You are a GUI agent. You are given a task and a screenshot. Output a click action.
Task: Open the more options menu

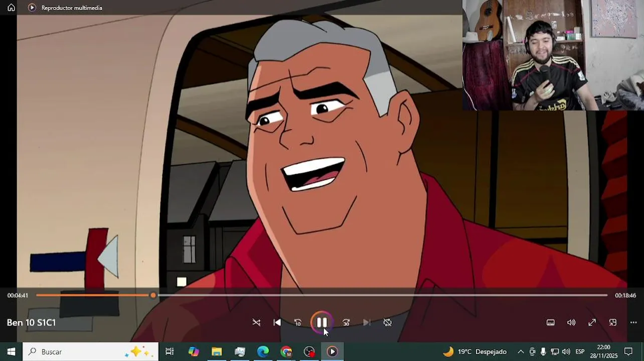pyautogui.click(x=633, y=322)
